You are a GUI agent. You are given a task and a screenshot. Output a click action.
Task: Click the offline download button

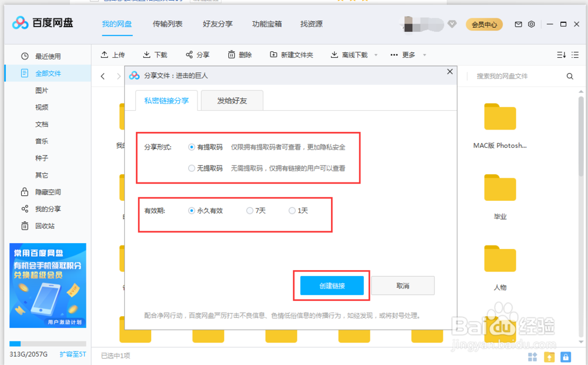[x=349, y=55]
